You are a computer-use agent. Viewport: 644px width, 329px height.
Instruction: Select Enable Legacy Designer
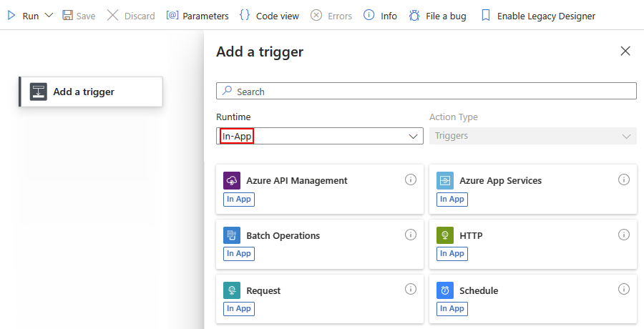[x=537, y=16]
